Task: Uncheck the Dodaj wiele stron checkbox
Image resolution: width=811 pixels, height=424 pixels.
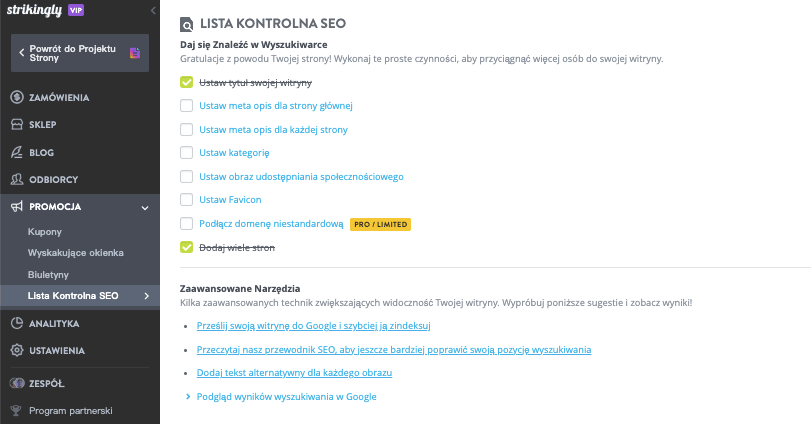Action: [x=186, y=247]
